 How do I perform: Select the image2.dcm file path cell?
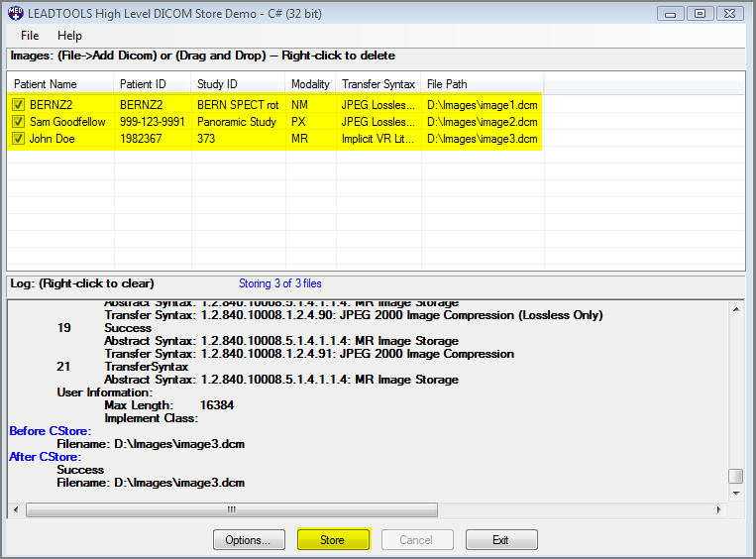click(x=482, y=122)
